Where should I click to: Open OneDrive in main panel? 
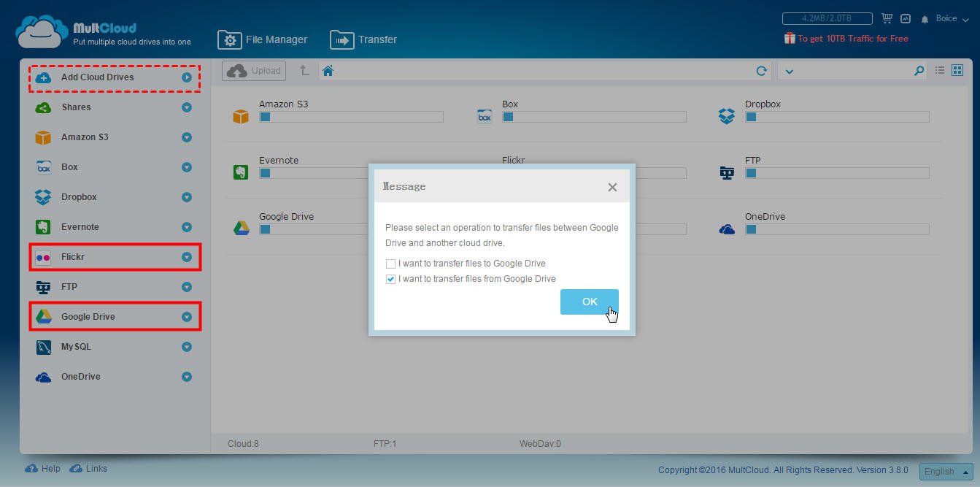(x=727, y=229)
